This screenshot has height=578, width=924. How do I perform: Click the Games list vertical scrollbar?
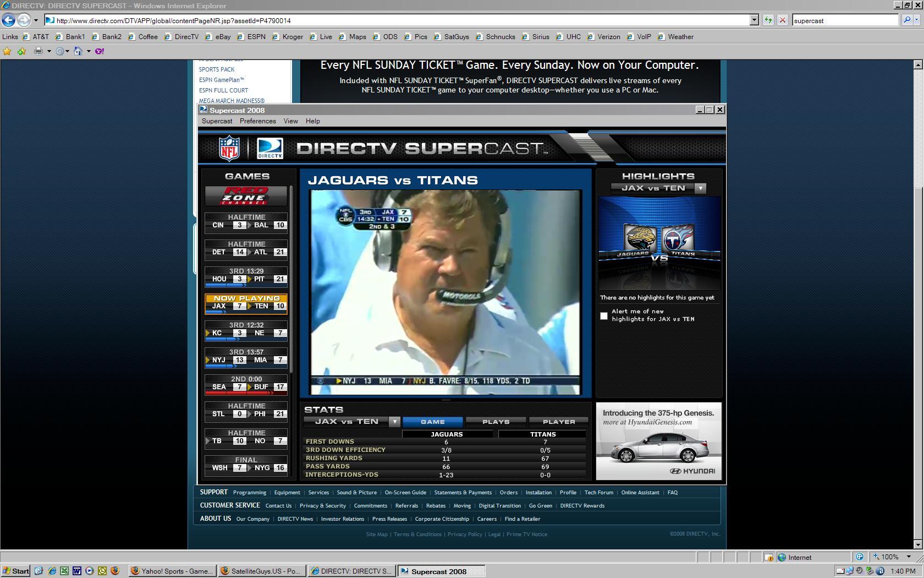291,280
